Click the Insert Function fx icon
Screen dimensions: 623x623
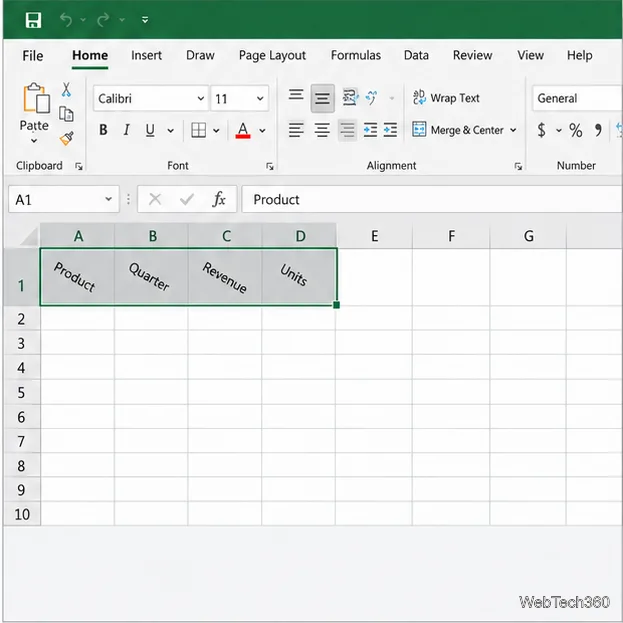pyautogui.click(x=219, y=199)
